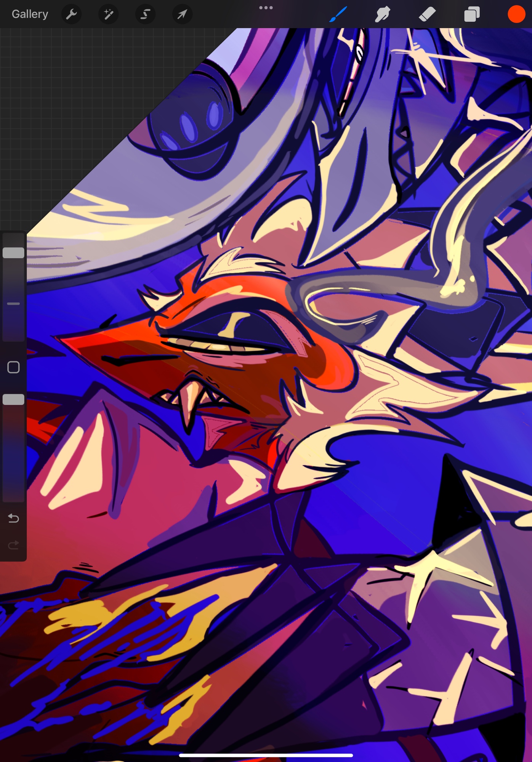The height and width of the screenshot is (762, 532).
Task: Open the Actions wrench menu
Action: 71,14
